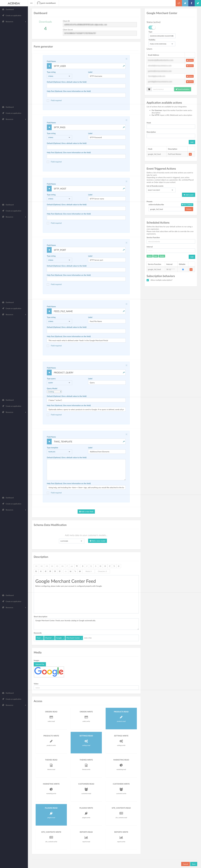201x868 pixels.
Task: Click Upload File under Images
Action: [x=40, y=664]
